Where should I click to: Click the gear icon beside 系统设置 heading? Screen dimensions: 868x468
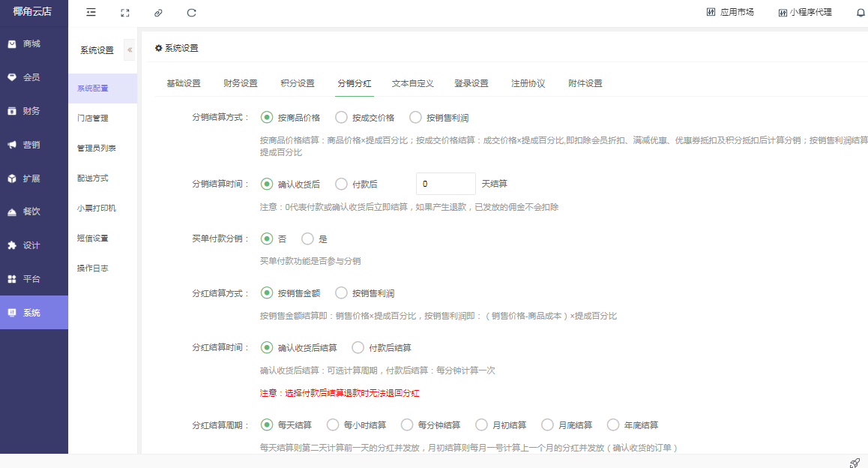(158, 48)
